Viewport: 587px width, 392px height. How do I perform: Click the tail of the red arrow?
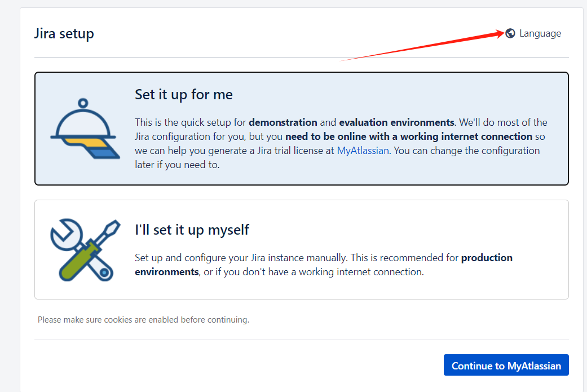[342, 59]
